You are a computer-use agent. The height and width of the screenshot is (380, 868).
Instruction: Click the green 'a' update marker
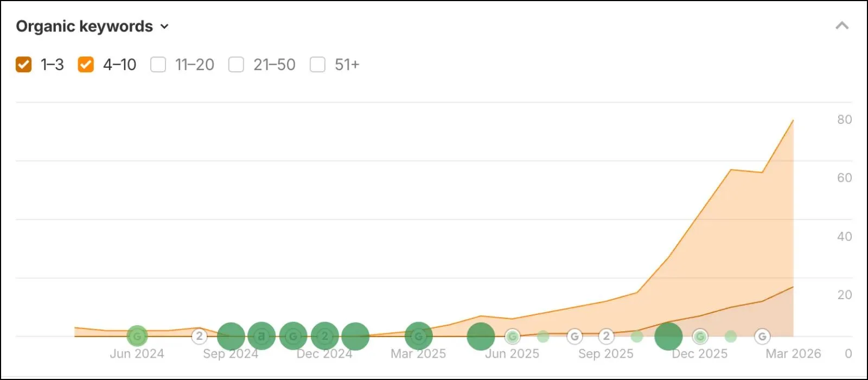261,336
